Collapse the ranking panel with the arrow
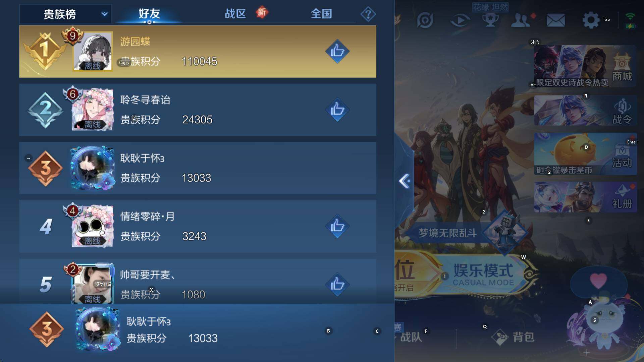This screenshot has width=644, height=362. click(405, 181)
